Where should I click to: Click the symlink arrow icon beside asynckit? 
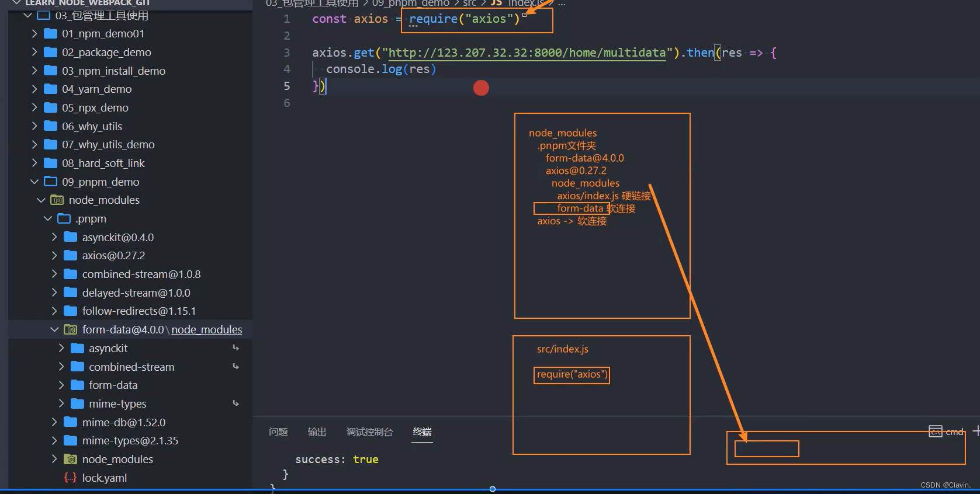coord(236,348)
